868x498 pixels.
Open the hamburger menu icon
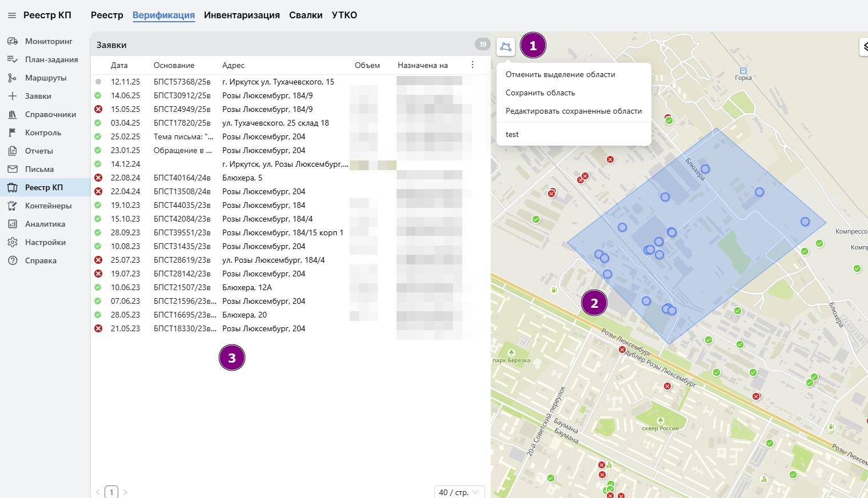point(11,15)
